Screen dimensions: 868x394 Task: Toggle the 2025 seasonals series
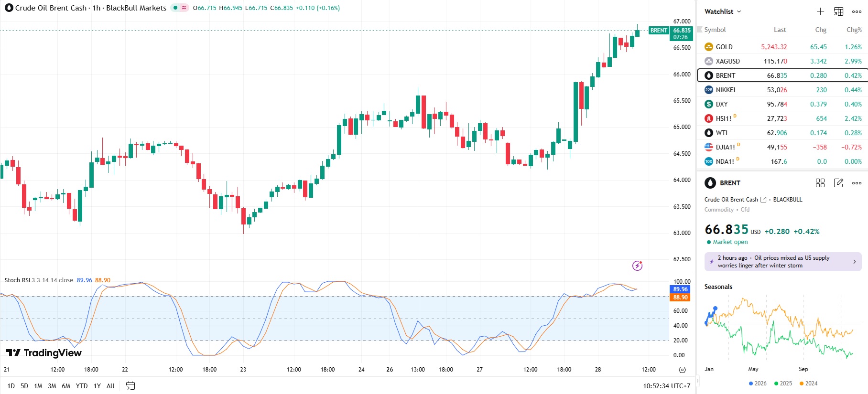[783, 383]
